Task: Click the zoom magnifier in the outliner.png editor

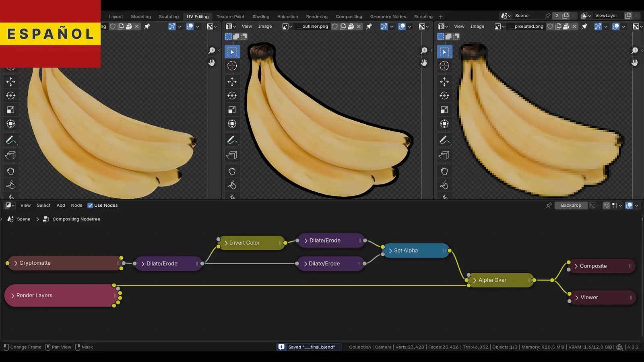Action: 424,51
